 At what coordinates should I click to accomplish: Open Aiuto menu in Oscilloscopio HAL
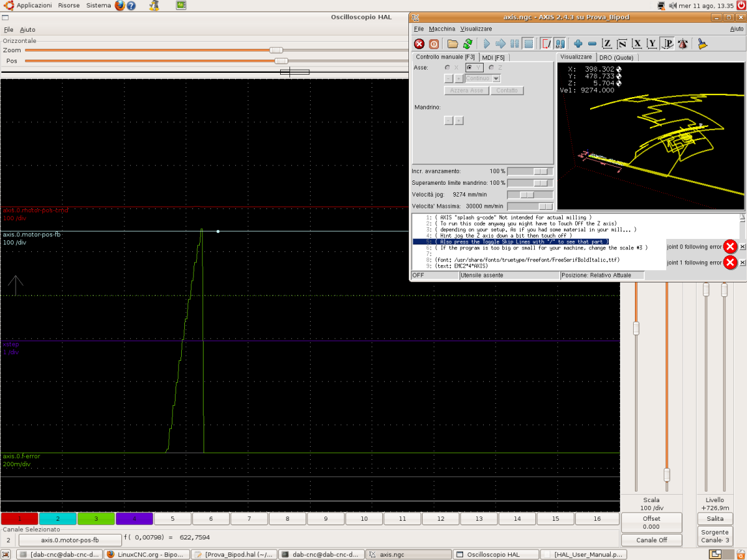27,29
